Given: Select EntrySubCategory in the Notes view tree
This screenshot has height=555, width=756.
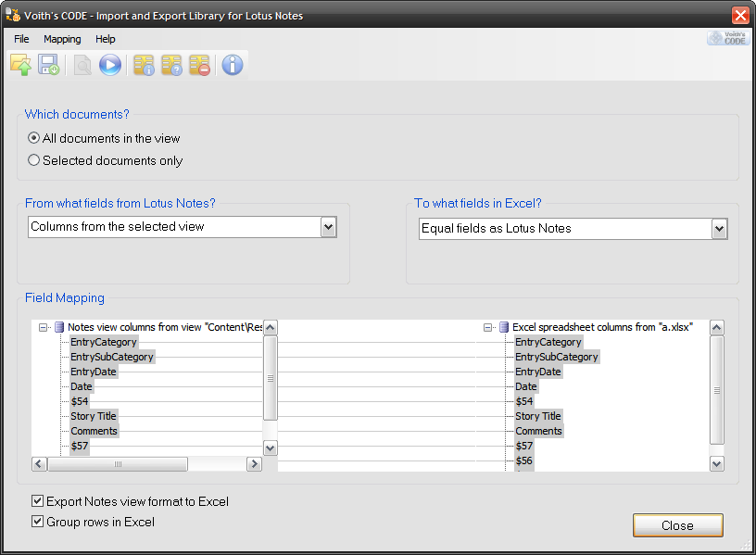Looking at the screenshot, I should tap(112, 357).
